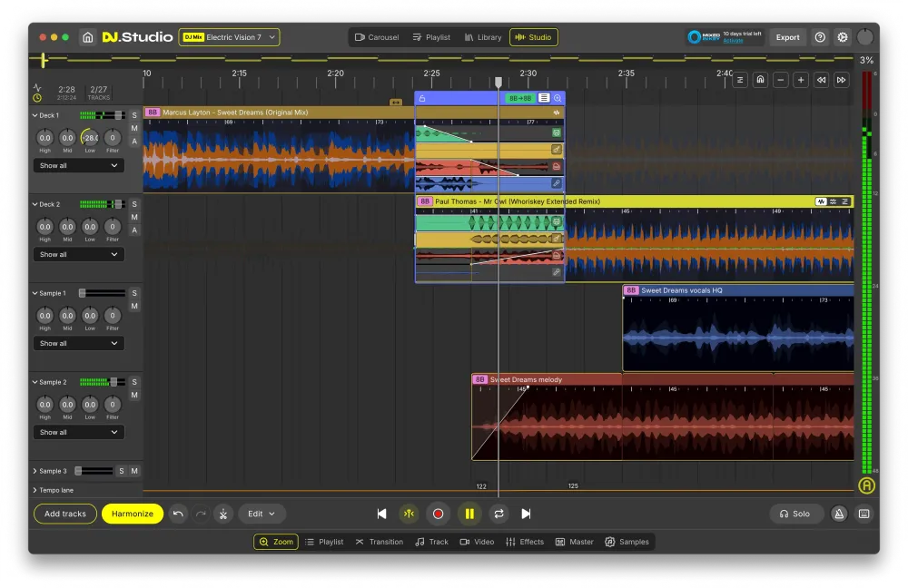Mute Sample 3 with M button

134,471
